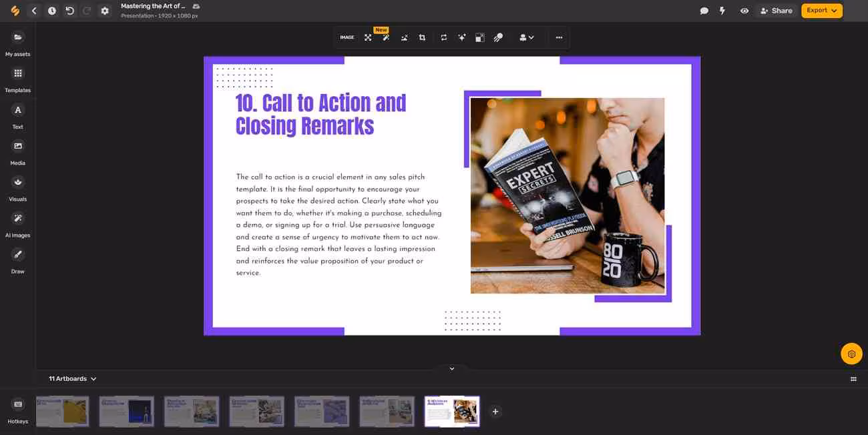Select the heading '10. Call to Action and Closing Remarks'
The height and width of the screenshot is (435, 868).
[321, 114]
